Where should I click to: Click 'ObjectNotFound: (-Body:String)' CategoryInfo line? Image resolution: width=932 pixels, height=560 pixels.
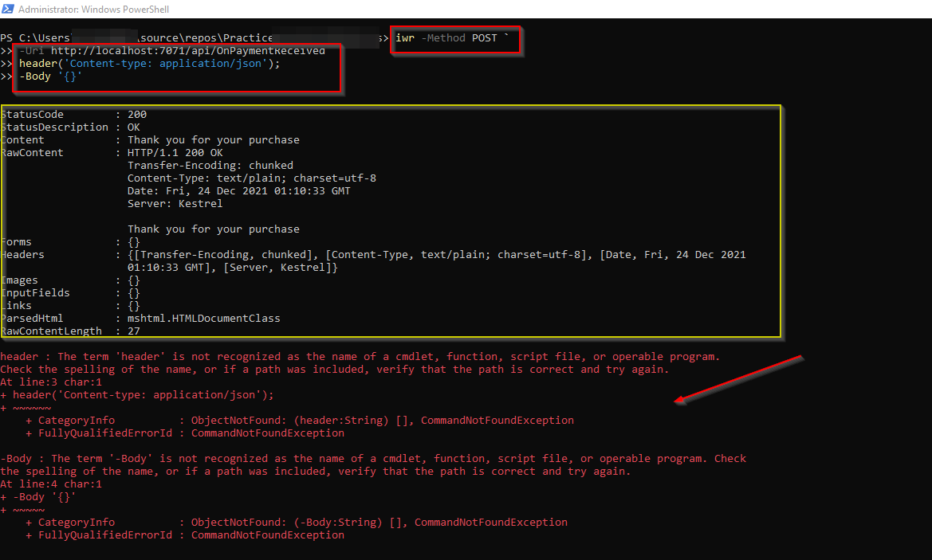click(x=297, y=523)
